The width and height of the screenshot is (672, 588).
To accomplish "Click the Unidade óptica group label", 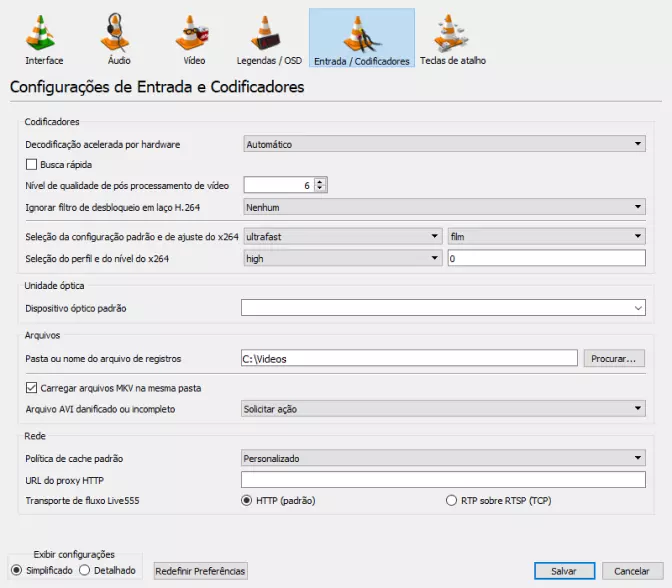I will click(54, 285).
